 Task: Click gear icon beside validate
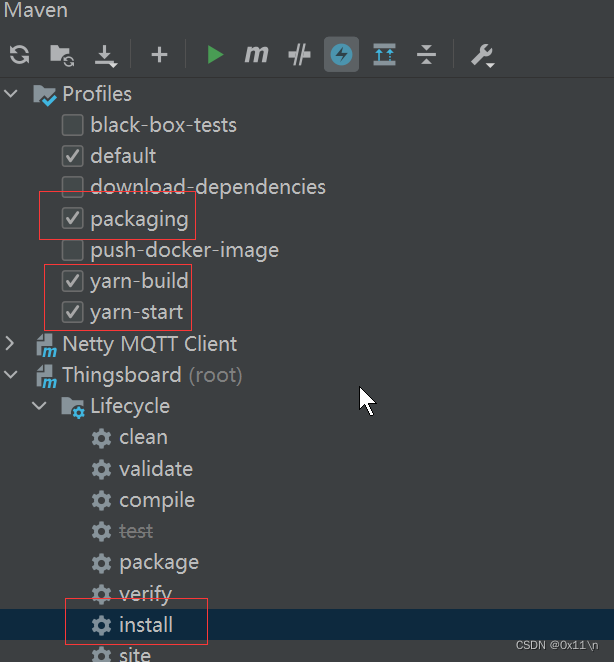tap(101, 469)
